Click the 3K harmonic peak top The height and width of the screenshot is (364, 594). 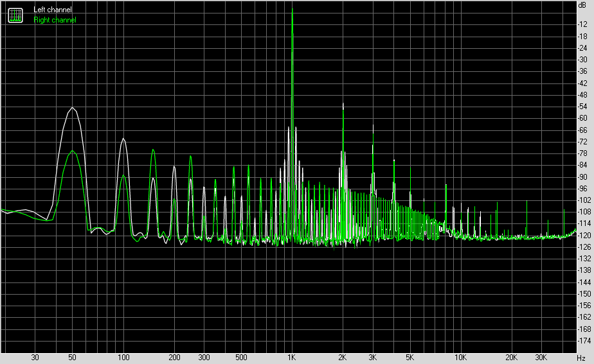tap(373, 125)
